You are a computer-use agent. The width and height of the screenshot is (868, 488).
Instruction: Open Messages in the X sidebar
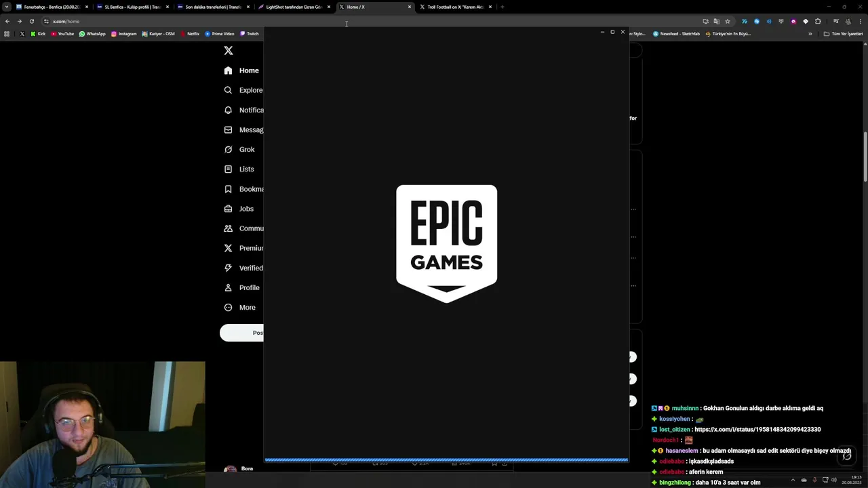tap(243, 129)
